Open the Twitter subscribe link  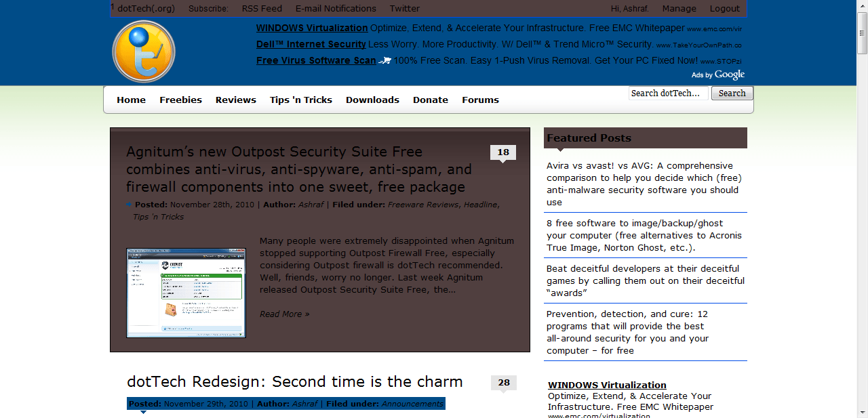pos(405,9)
